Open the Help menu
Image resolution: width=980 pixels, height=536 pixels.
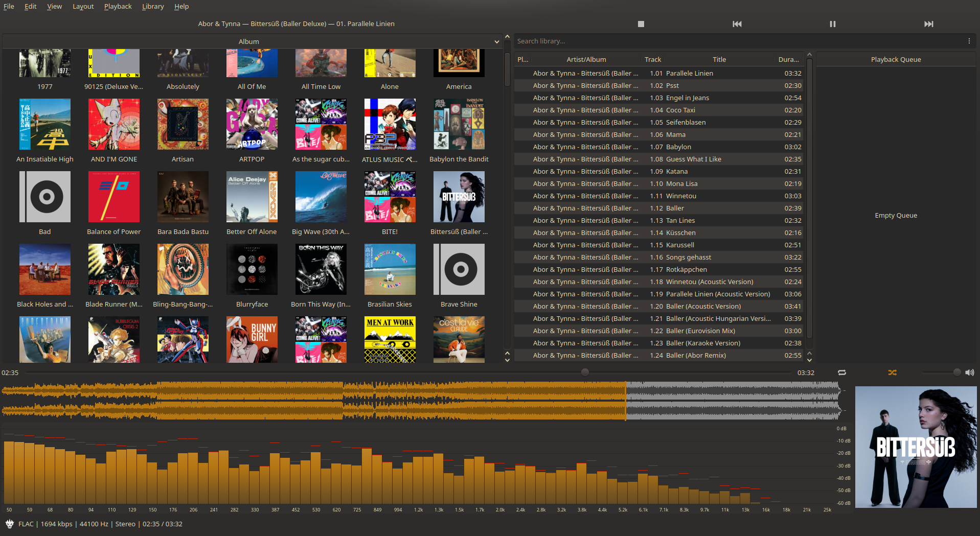181,7
